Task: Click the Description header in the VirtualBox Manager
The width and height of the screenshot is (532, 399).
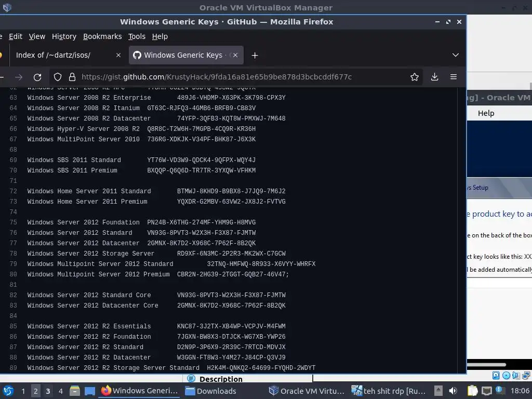Action: point(221,379)
